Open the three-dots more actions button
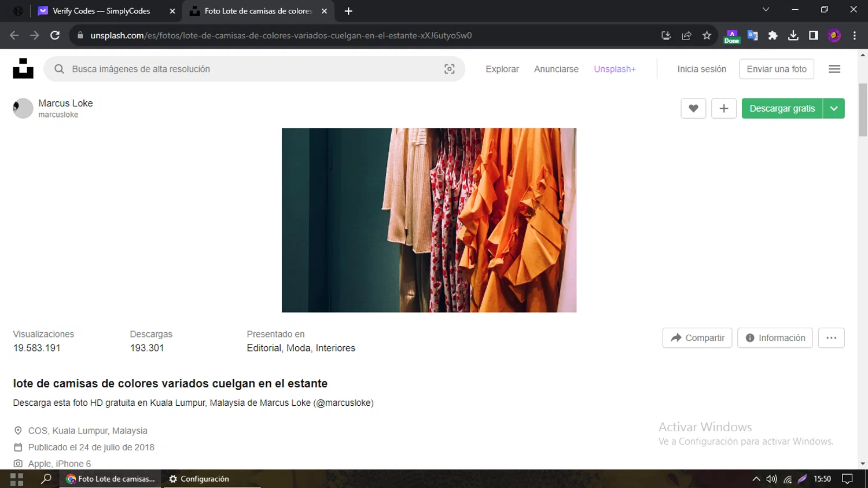The image size is (868, 488). click(x=832, y=338)
